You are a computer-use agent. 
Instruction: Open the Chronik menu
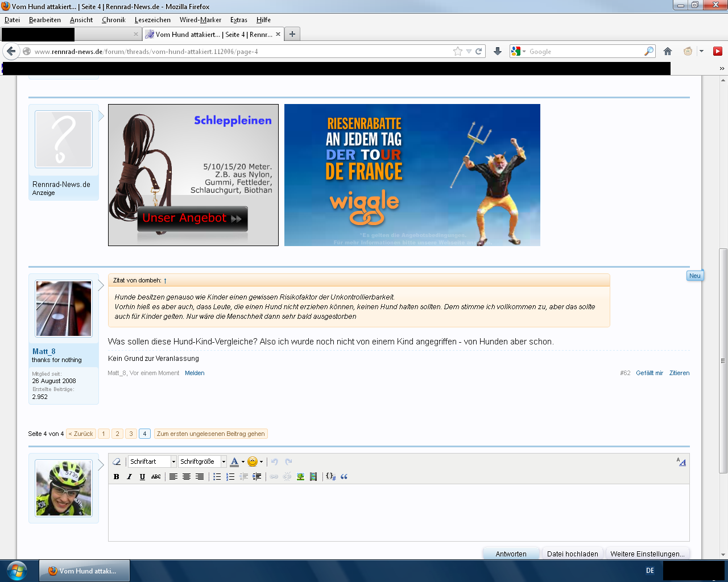(x=113, y=20)
